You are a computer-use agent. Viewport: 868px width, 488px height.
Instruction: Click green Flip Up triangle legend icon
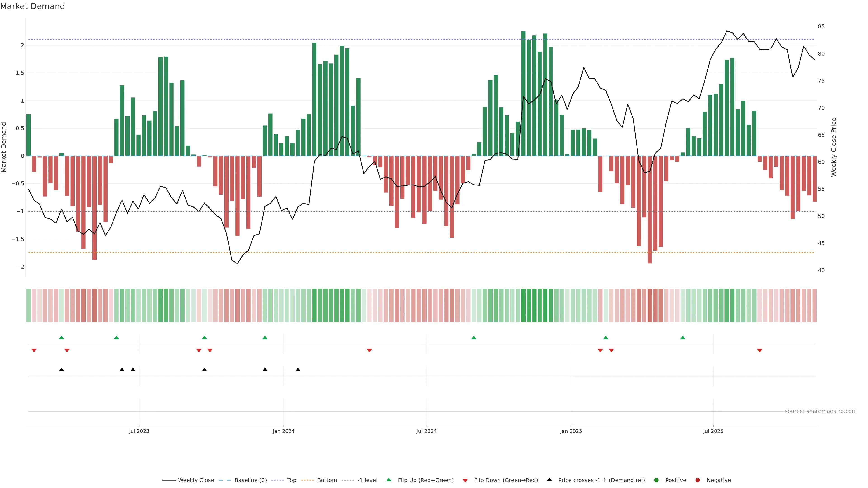389,480
